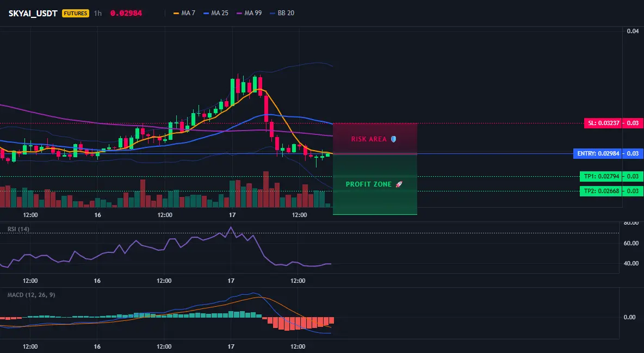The image size is (644, 353).
Task: Click the shield icon beside RISK AREA
Action: click(x=393, y=139)
